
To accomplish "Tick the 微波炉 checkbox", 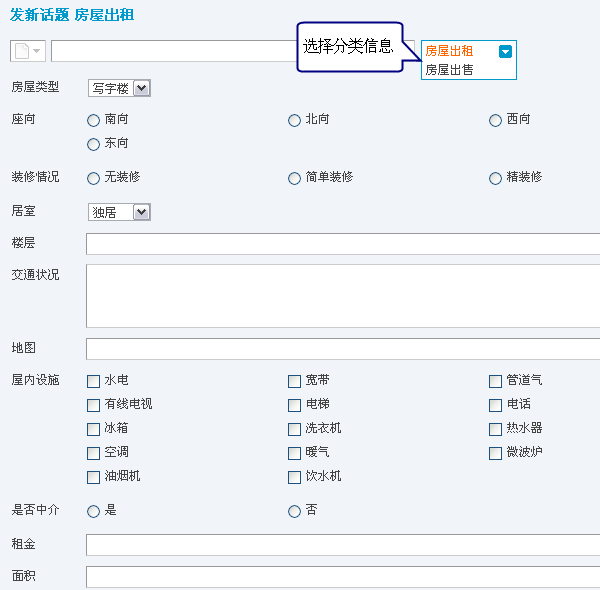I will point(495,453).
